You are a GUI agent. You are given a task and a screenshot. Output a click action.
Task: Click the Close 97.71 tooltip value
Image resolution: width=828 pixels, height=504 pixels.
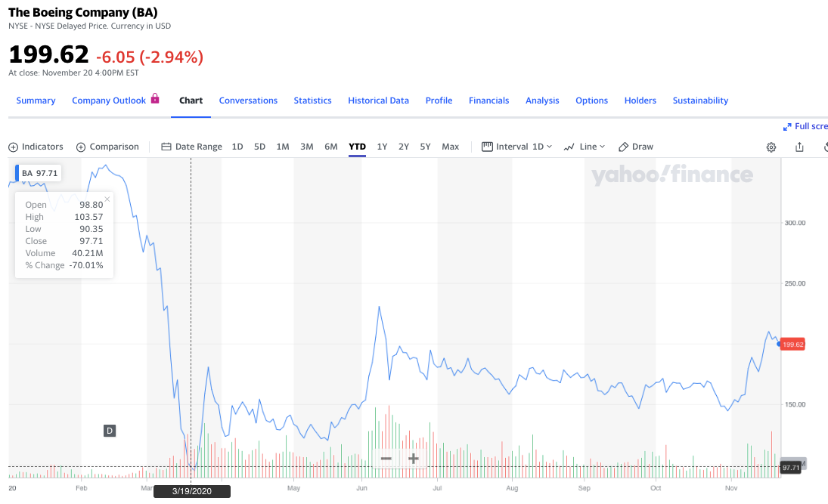(91, 241)
